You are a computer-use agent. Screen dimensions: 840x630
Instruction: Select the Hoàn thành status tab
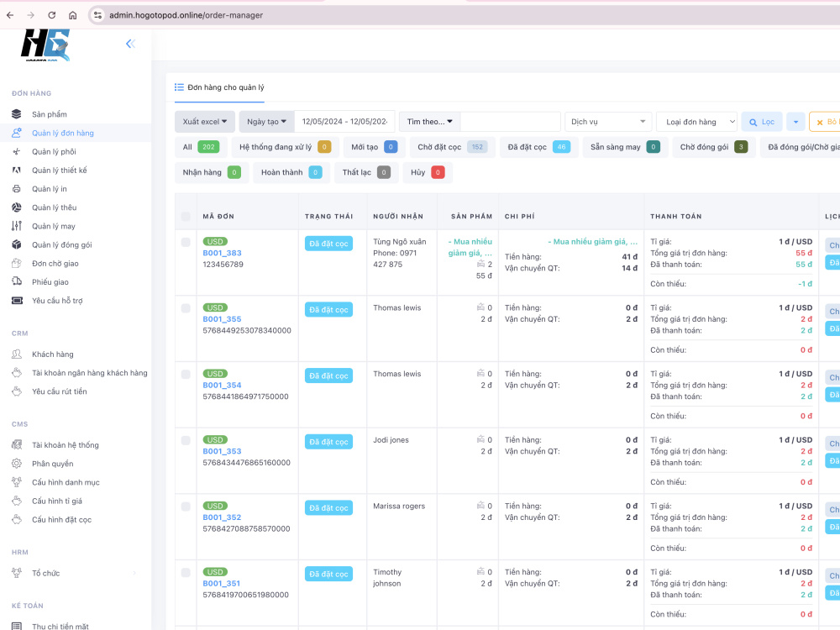[291, 172]
